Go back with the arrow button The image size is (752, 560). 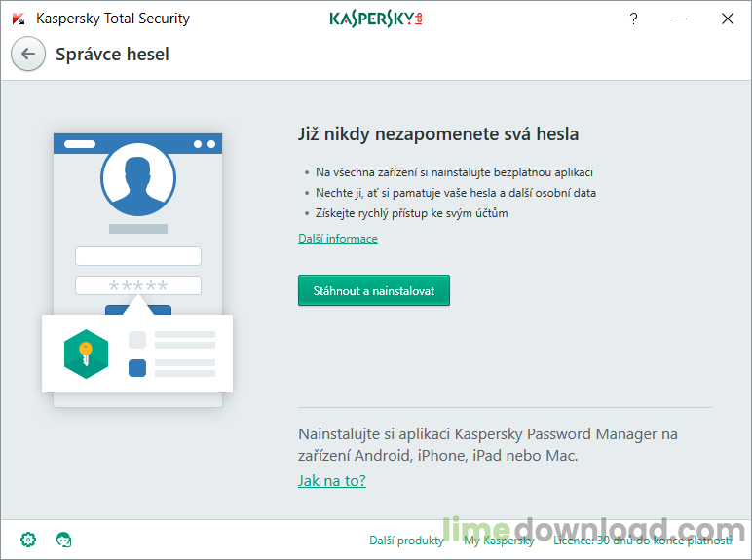click(x=28, y=54)
